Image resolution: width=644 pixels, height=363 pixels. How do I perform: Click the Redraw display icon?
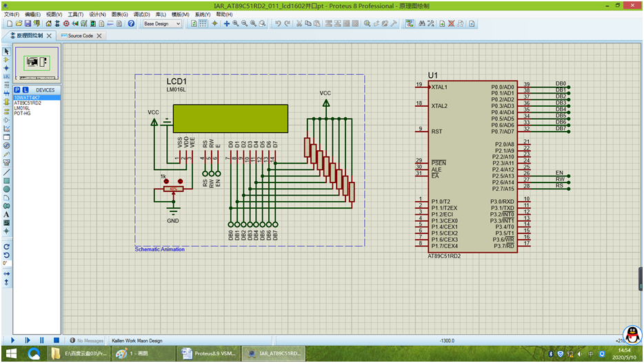pos(194,23)
